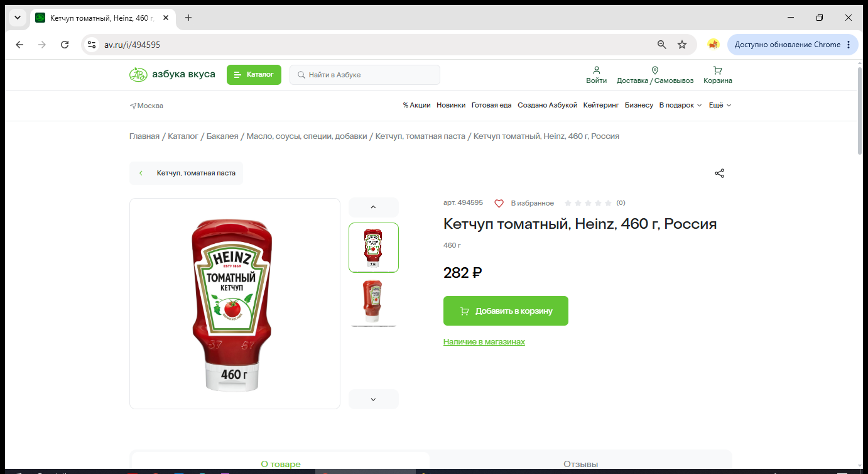868x474 pixels.
Task: Select the first front-view ketchup thumbnail
Action: (x=374, y=248)
